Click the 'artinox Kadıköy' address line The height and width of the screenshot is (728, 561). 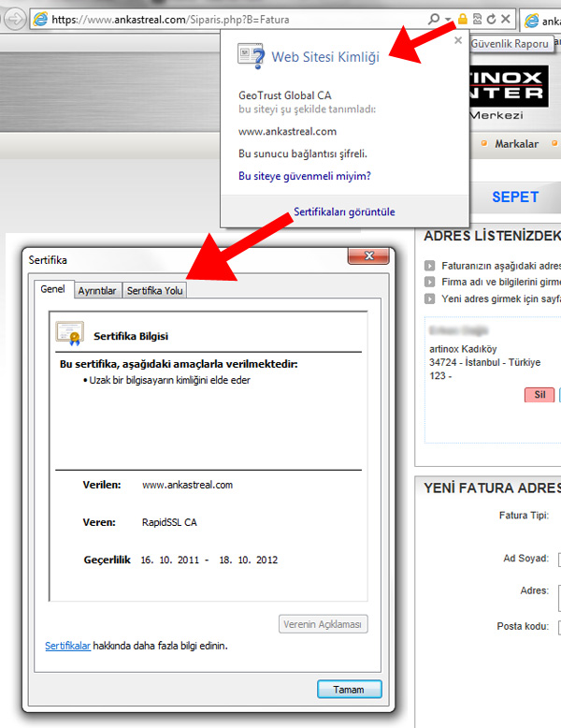click(x=463, y=349)
